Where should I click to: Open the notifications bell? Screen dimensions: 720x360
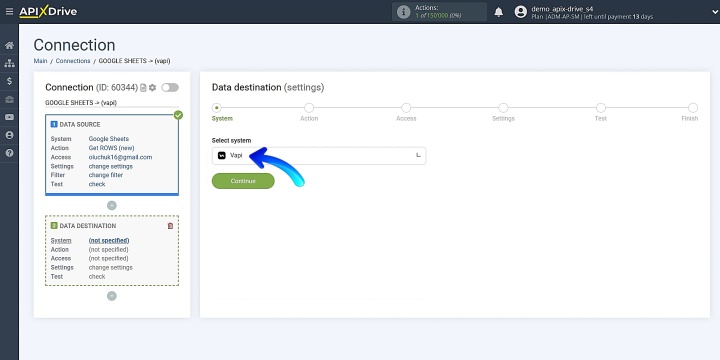(499, 12)
